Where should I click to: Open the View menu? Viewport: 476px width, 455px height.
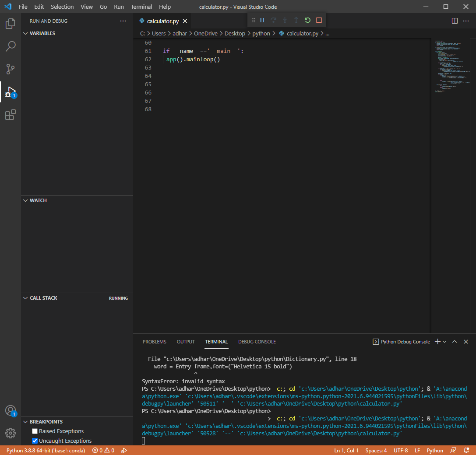(87, 7)
